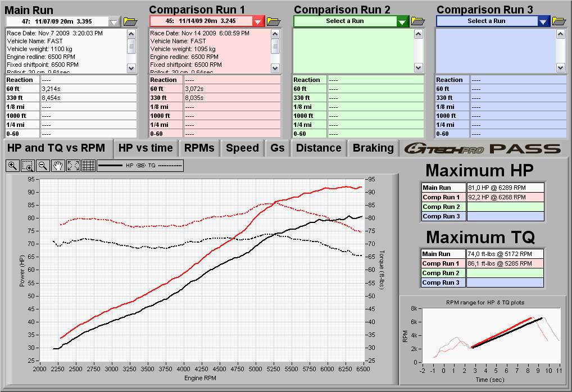Go to the Speed tab
The width and height of the screenshot is (572, 392).
click(x=242, y=148)
